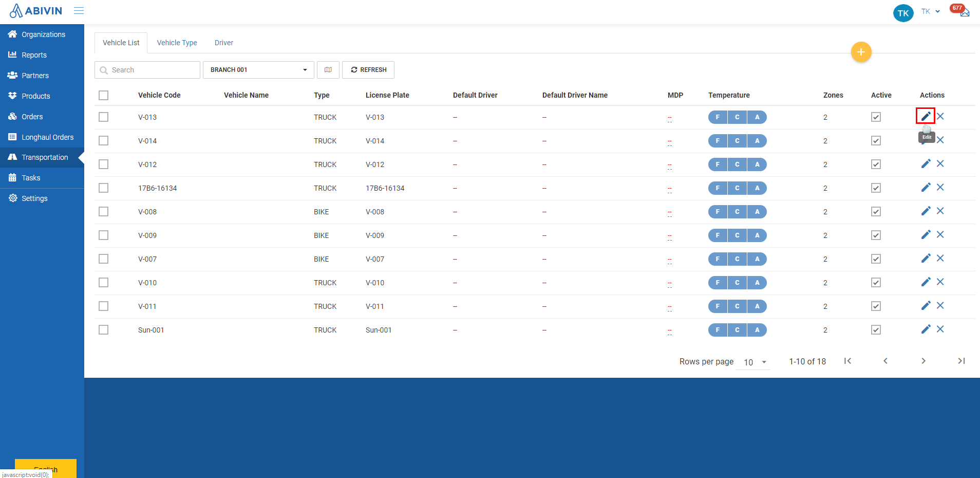Select the Vehicle List tab

121,43
